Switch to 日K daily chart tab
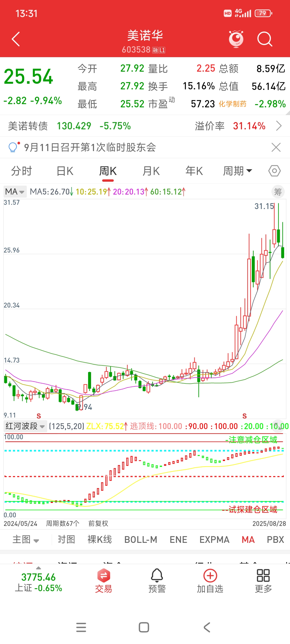The width and height of the screenshot is (290, 644). pos(65,171)
